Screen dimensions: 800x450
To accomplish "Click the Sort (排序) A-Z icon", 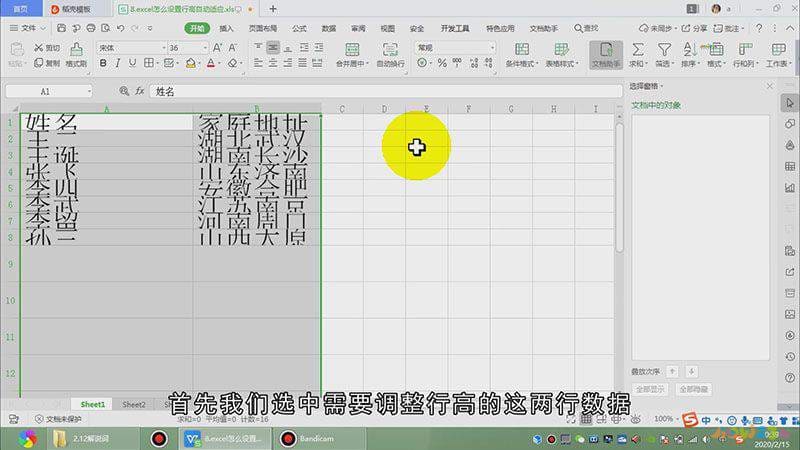I will (689, 49).
